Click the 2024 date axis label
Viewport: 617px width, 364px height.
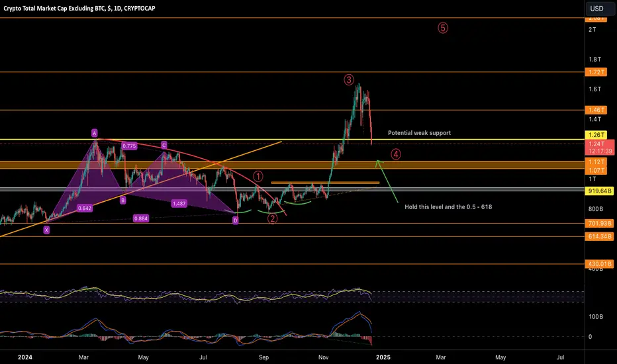pos(24,357)
